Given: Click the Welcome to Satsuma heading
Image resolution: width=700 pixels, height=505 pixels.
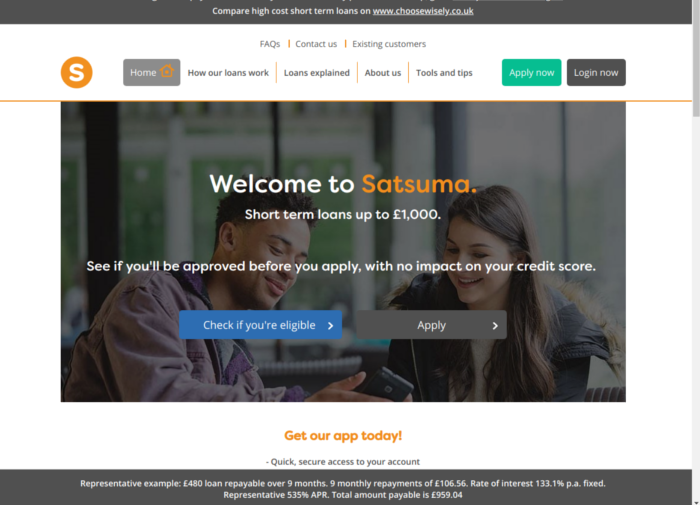Looking at the screenshot, I should click(343, 184).
